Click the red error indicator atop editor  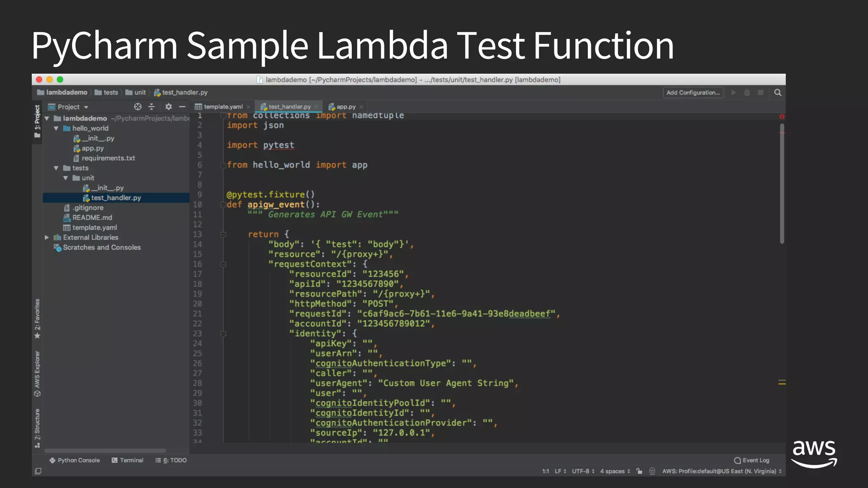point(782,116)
